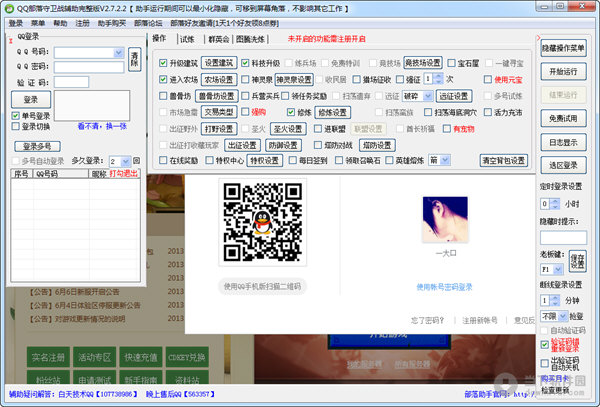Click the user avatar thumbnail 一大口
This screenshot has width=600, height=407.
click(445, 219)
